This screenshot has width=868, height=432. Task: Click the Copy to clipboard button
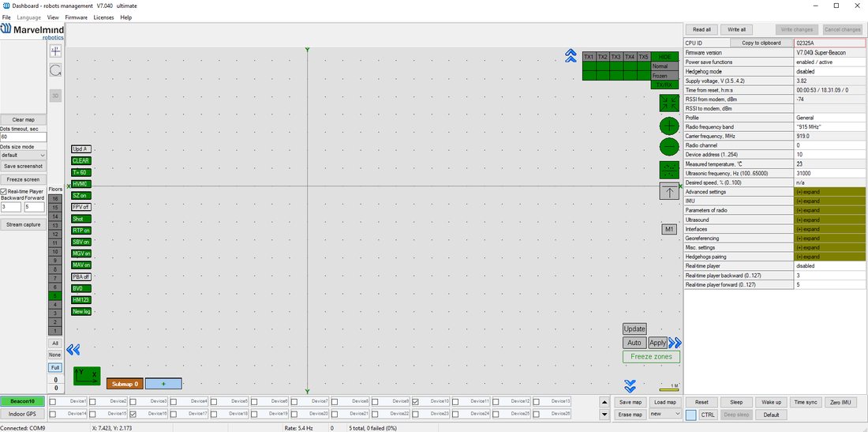(761, 43)
